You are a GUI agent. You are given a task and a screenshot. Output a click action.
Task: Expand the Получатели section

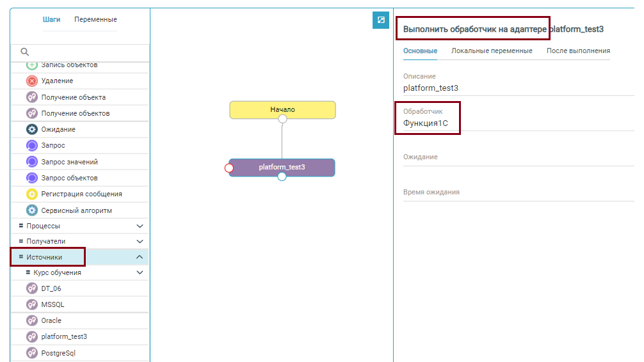tap(140, 242)
